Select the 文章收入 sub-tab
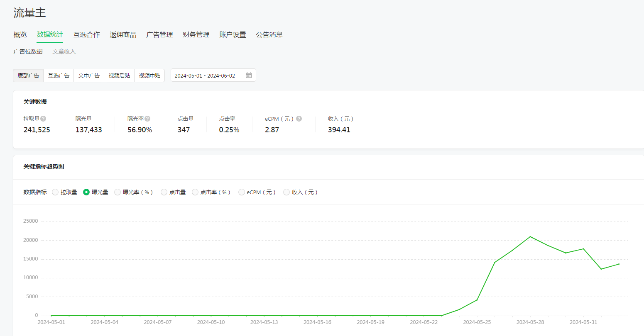This screenshot has height=336, width=644. pos(64,51)
